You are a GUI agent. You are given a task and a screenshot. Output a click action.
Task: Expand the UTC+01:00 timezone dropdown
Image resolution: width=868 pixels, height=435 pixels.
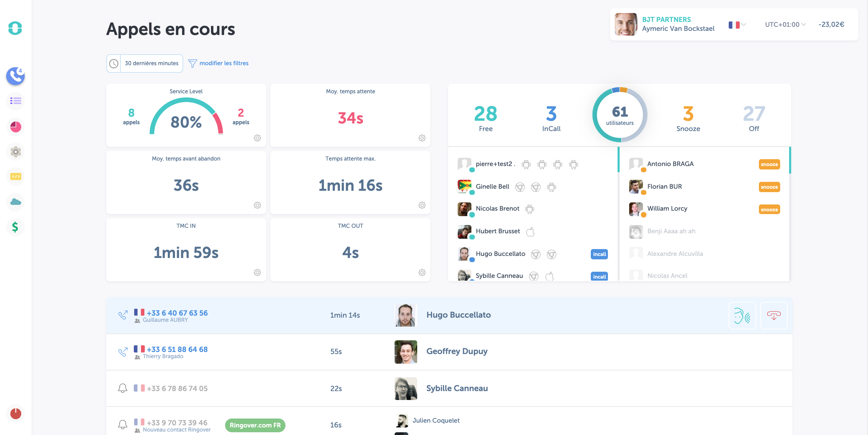tap(785, 25)
